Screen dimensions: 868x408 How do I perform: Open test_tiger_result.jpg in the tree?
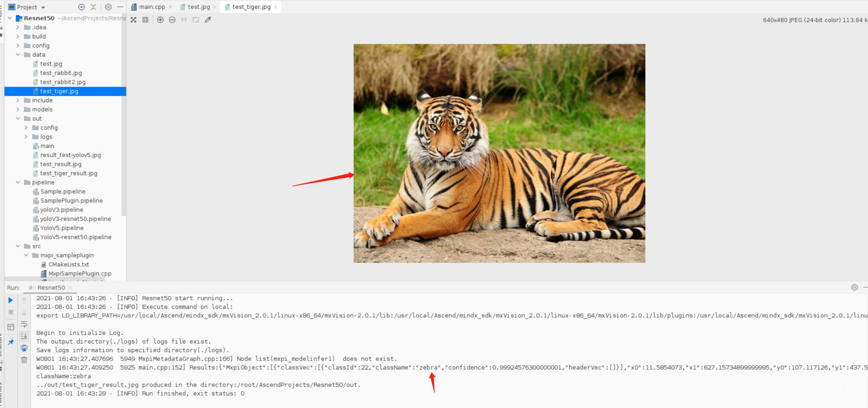click(69, 173)
